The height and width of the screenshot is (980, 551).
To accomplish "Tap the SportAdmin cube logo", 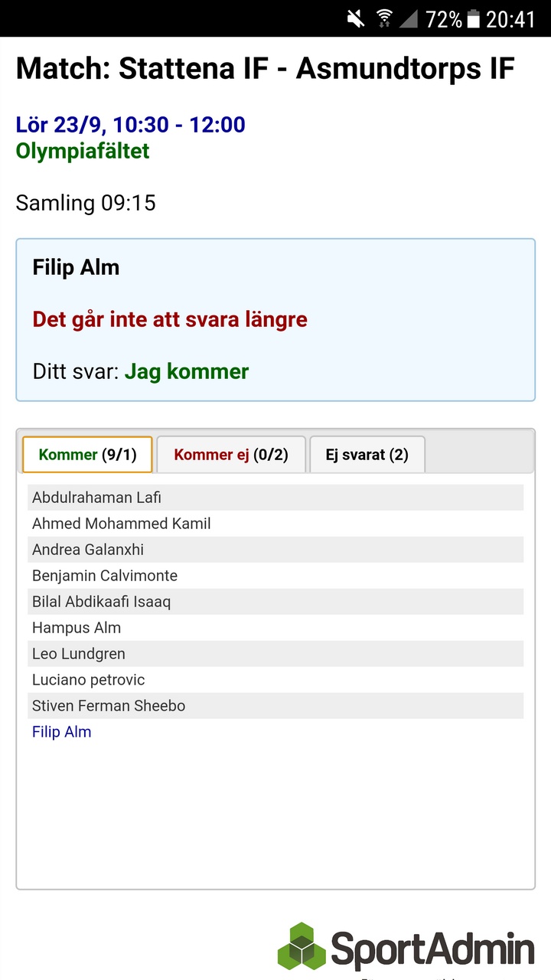I will [302, 946].
